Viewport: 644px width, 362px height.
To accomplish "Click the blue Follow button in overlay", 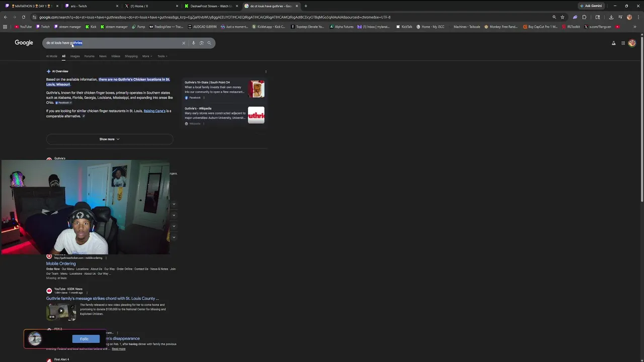I will click(x=86, y=339).
